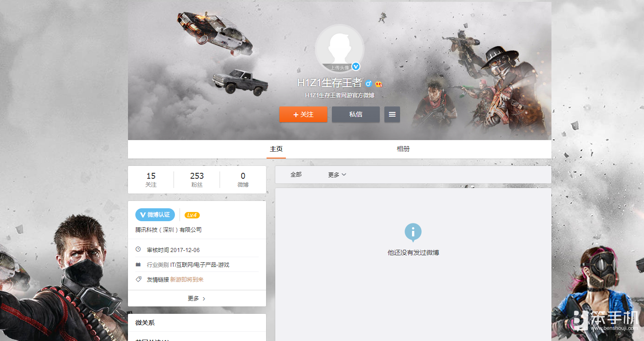644x341 pixels.
Task: Click the blue V verified badge on avatar
Action: tap(356, 67)
